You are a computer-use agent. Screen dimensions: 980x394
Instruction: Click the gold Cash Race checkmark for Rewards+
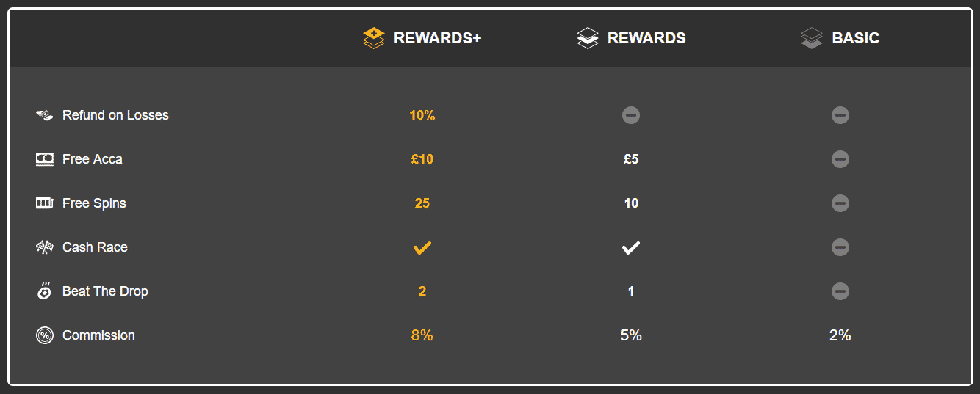(x=422, y=248)
